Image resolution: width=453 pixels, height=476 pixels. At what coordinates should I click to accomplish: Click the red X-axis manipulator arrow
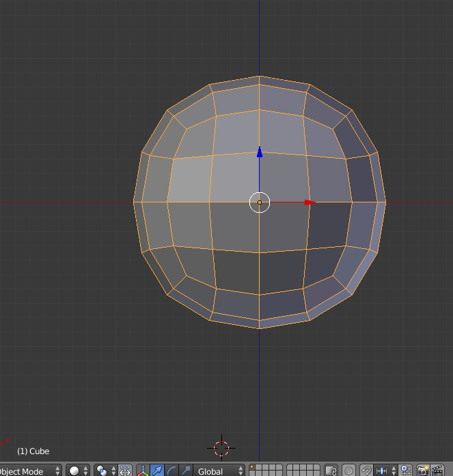coord(310,202)
